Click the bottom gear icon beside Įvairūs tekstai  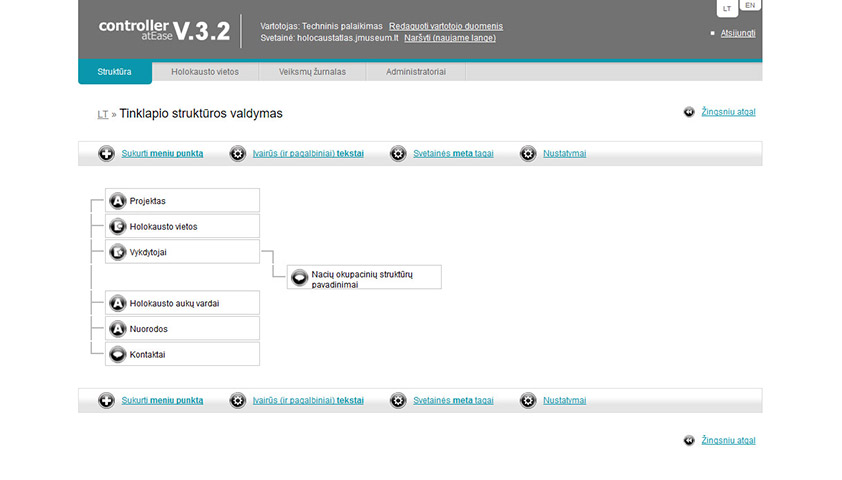pyautogui.click(x=237, y=401)
